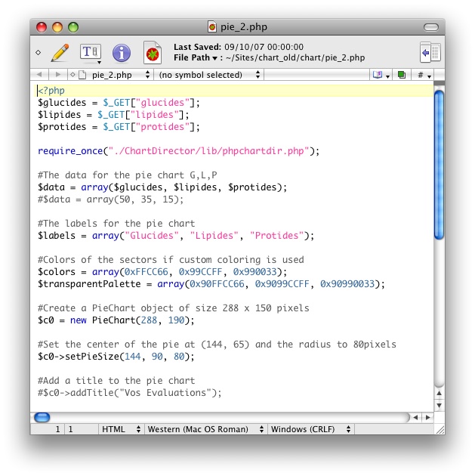Click the $colors = array line
475x476 pixels.
162,272
